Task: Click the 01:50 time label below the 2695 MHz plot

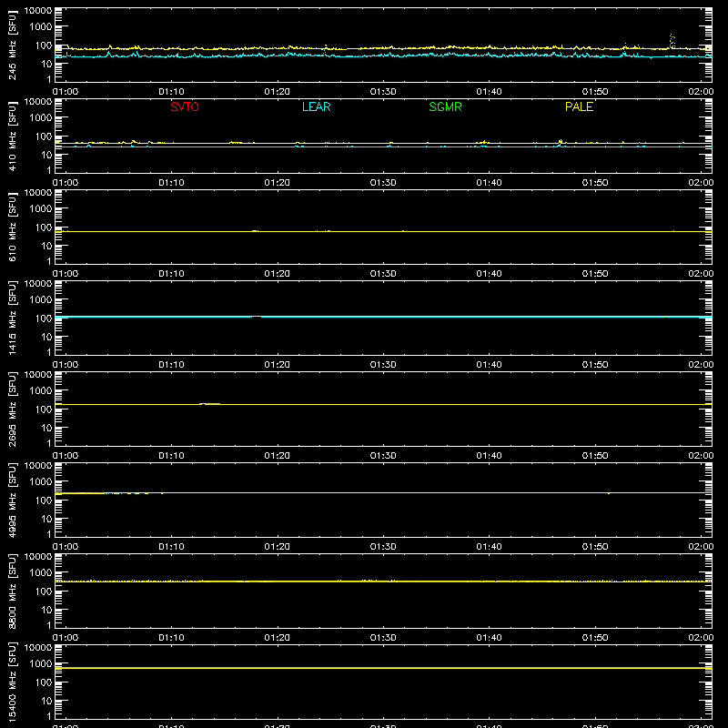Action: point(595,456)
